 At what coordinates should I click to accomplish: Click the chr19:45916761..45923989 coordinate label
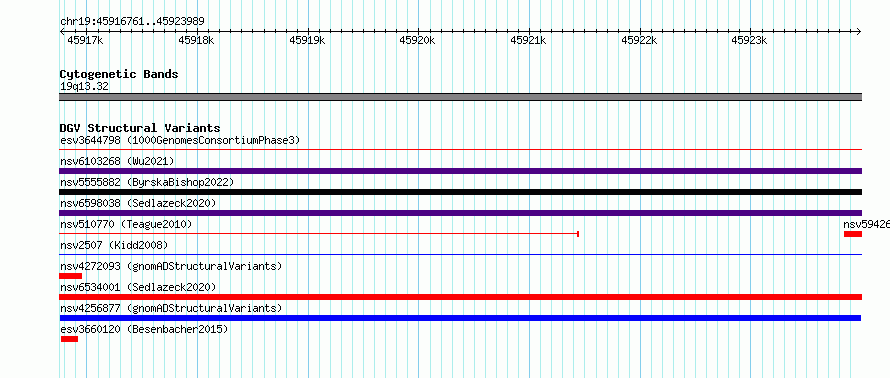[132, 22]
